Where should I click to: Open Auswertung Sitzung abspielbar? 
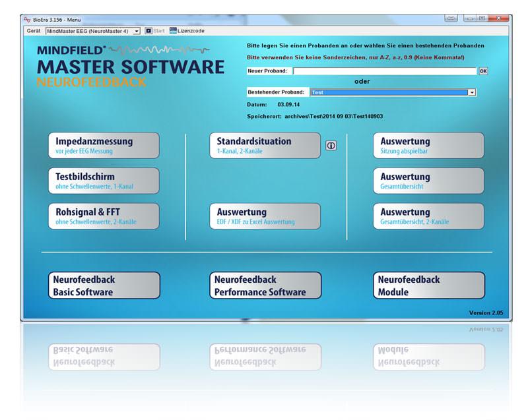pos(428,145)
